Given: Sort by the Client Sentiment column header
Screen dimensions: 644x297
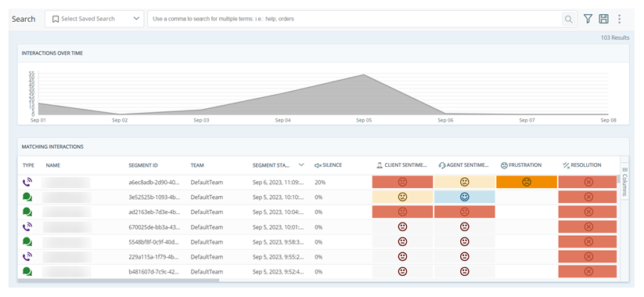Looking at the screenshot, I should pos(401,165).
